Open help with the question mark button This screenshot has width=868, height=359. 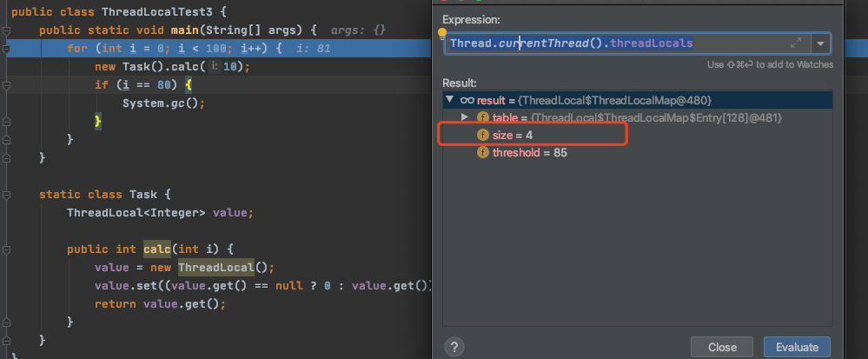coord(454,347)
